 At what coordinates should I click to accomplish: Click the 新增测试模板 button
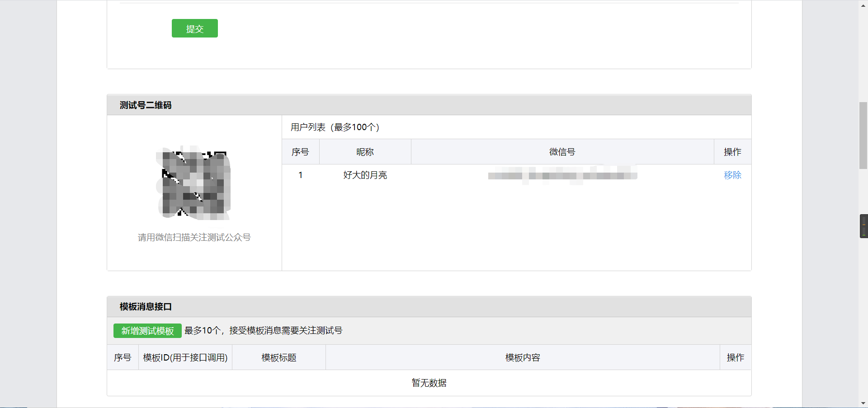pos(147,331)
